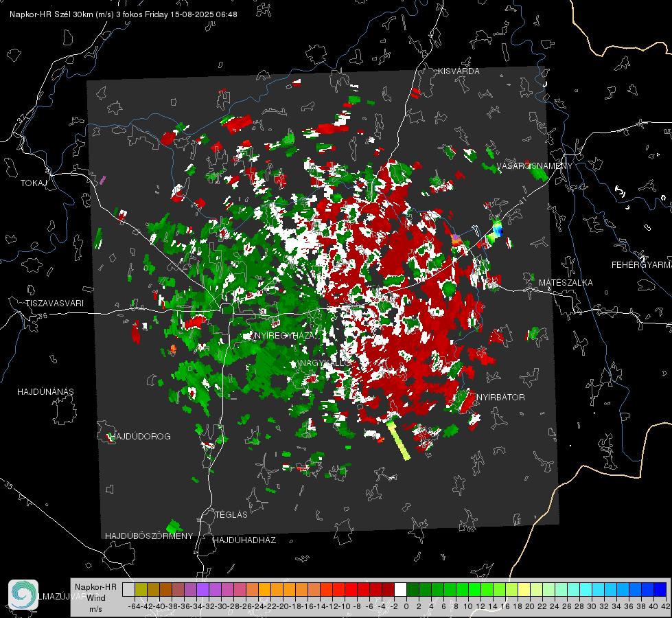
Task: Click the legend value 42
Action: pyautogui.click(x=666, y=606)
